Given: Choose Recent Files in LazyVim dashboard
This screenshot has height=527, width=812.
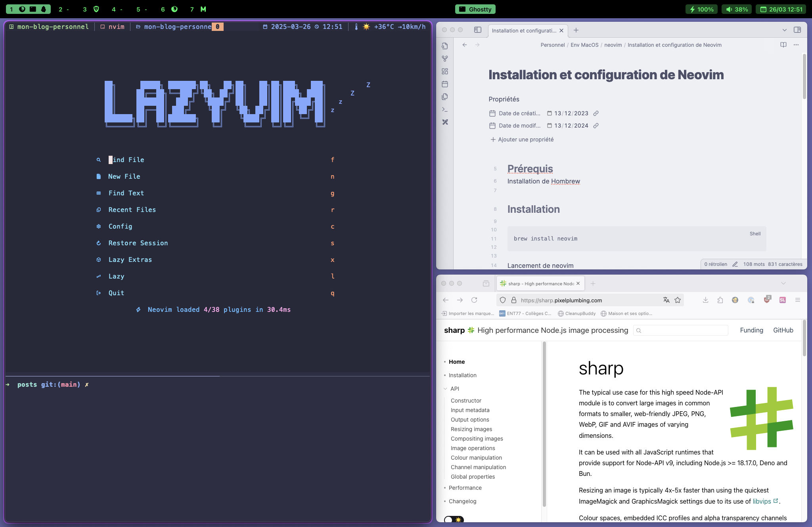Looking at the screenshot, I should tap(216, 210).
